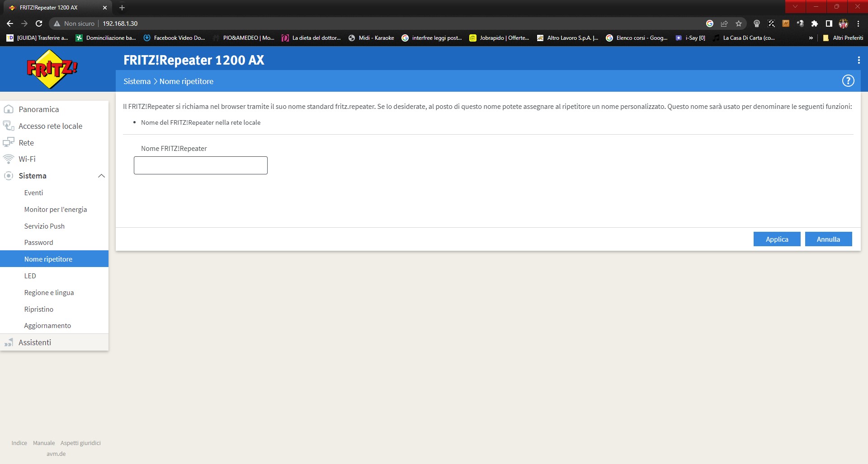This screenshot has height=464, width=868.
Task: Open LED settings page
Action: click(30, 276)
